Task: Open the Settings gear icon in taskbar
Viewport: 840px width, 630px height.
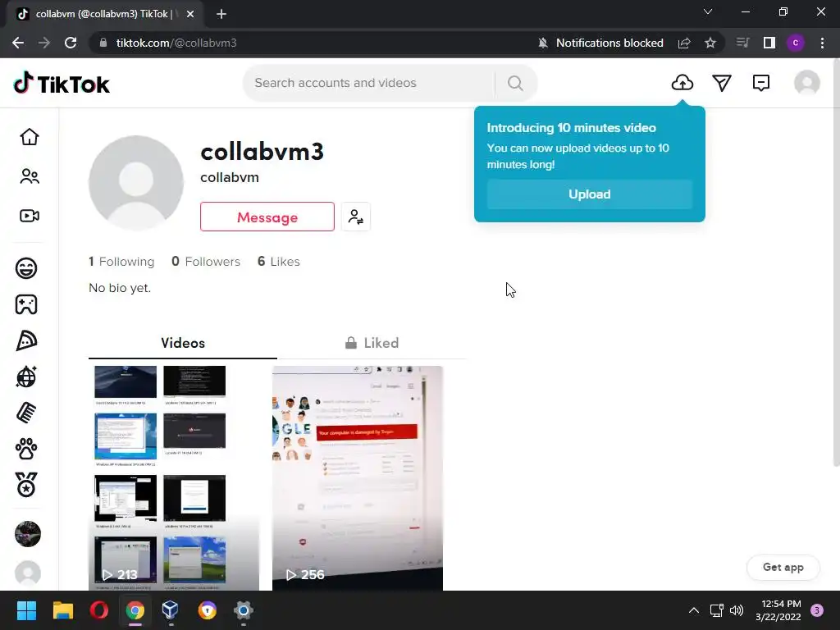Action: (x=243, y=610)
